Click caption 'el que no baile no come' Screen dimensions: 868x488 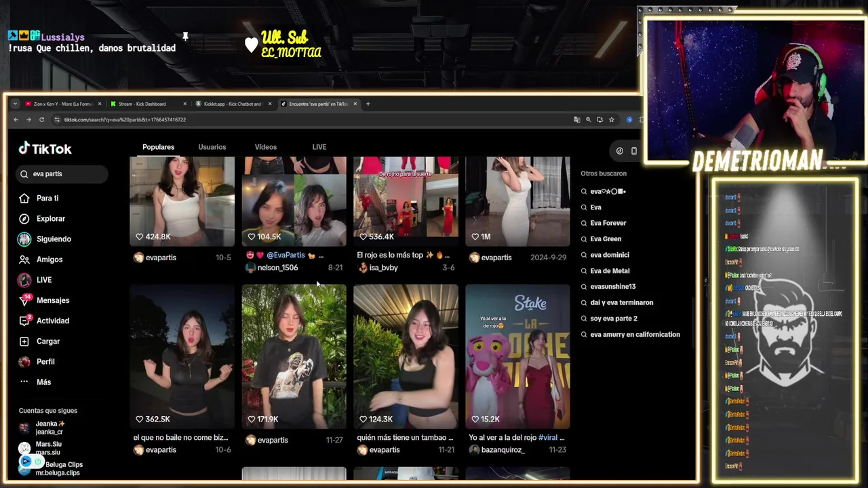click(180, 438)
